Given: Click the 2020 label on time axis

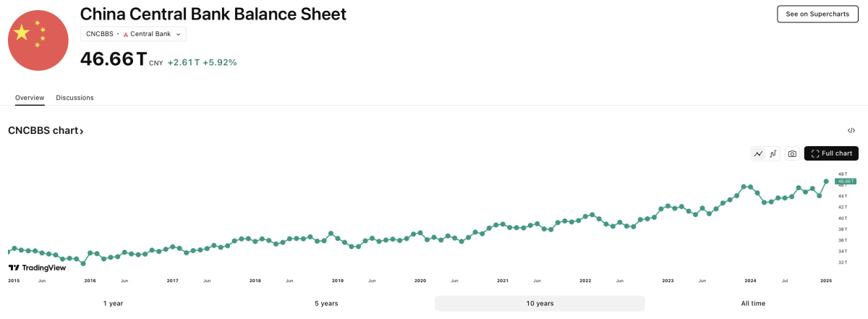Looking at the screenshot, I should coord(420,280).
